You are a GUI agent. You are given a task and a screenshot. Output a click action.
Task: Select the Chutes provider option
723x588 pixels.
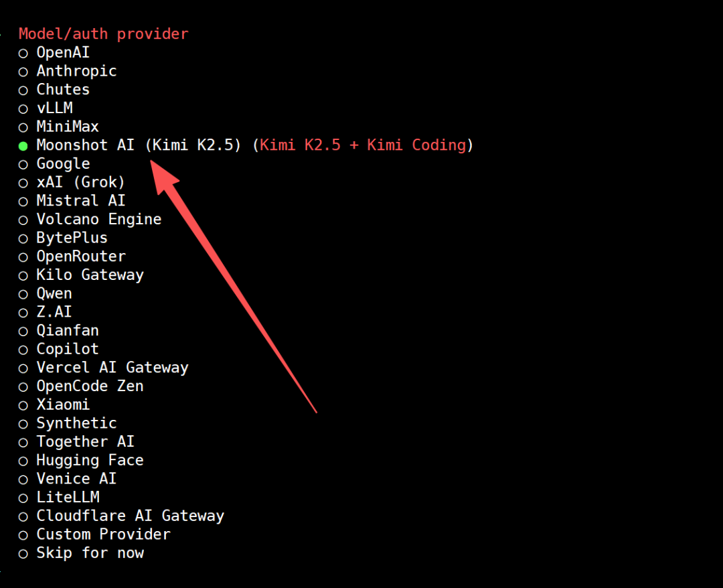(23, 90)
